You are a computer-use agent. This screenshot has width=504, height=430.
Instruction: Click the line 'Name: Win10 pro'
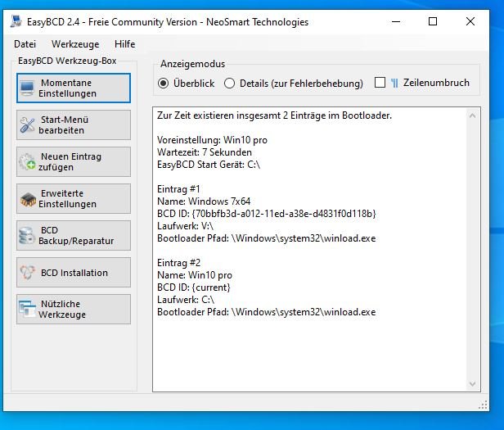coord(195,275)
